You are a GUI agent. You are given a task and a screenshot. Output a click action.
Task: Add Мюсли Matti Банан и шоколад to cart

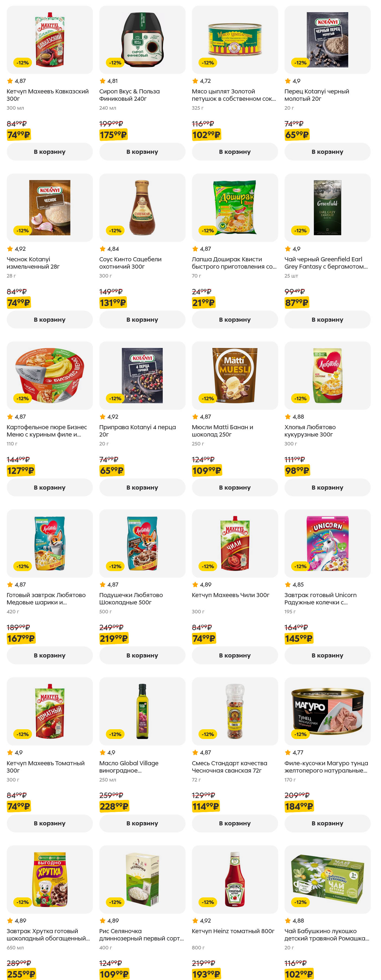235,487
